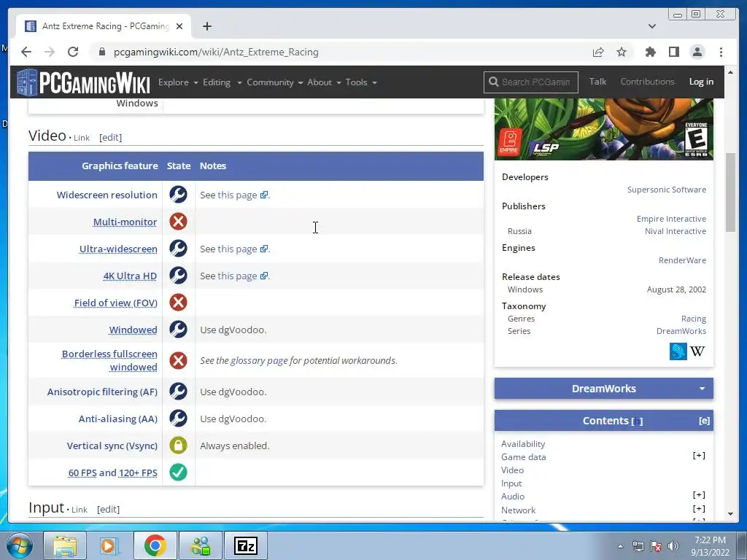Expand the Community menu
This screenshot has height=560, width=747.
point(274,82)
